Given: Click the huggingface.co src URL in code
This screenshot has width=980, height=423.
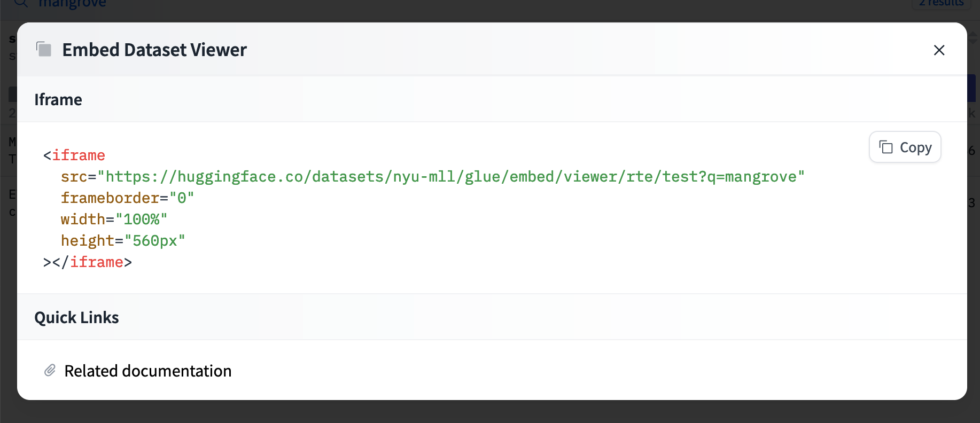Looking at the screenshot, I should pyautogui.click(x=450, y=177).
